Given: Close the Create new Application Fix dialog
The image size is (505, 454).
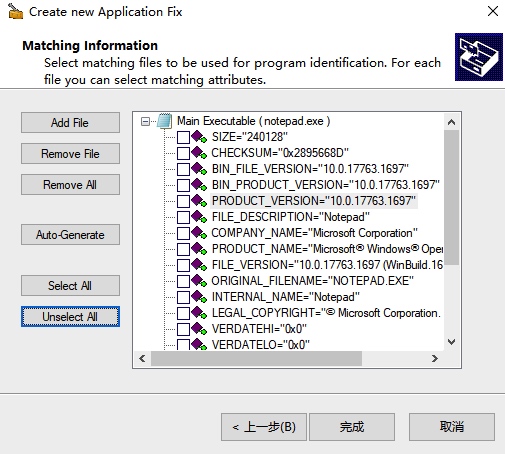Looking at the screenshot, I should [493, 11].
